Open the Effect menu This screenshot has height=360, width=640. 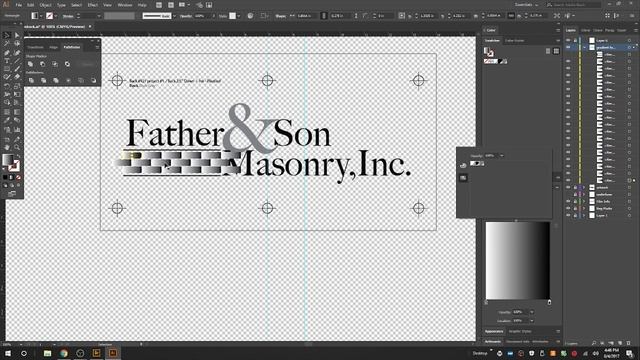tap(93, 5)
